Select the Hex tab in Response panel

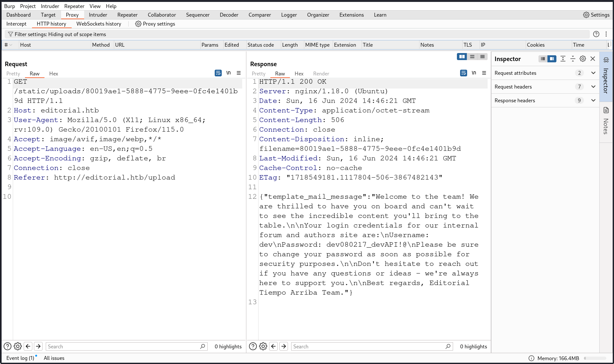coord(299,74)
